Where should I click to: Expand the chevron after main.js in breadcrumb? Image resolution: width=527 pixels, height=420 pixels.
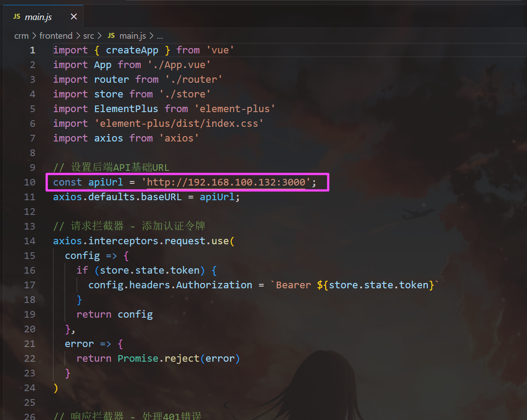(x=151, y=36)
